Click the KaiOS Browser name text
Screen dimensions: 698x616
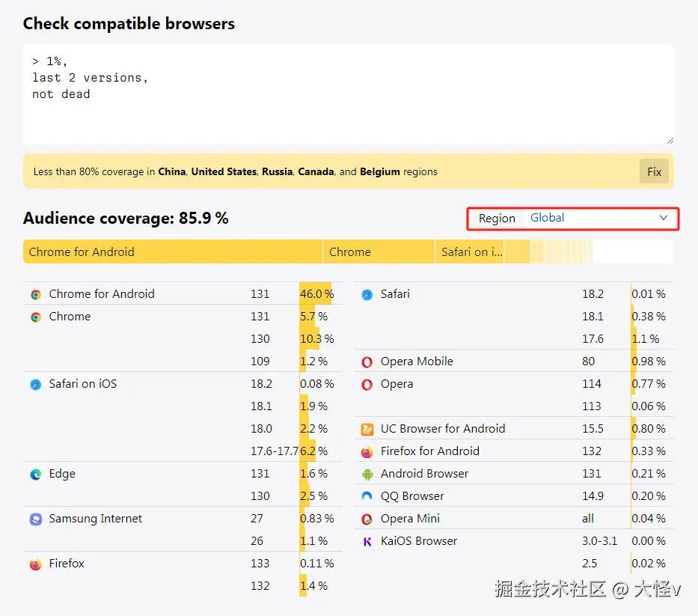419,540
